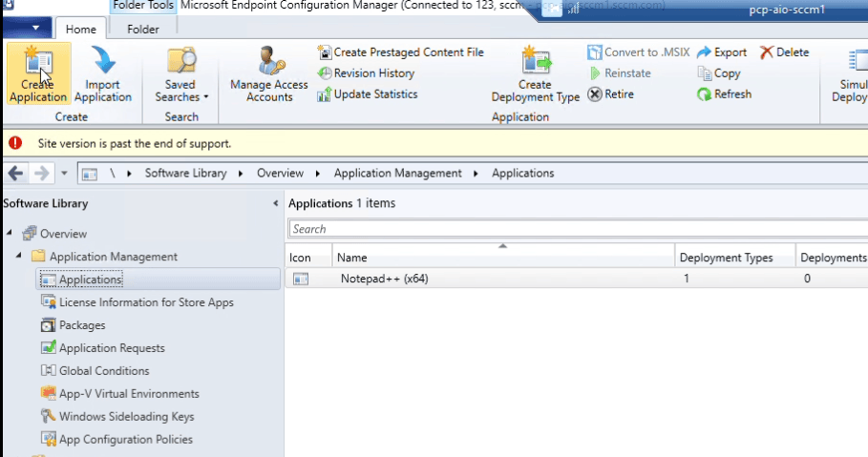Click the Notepad++ row application icon
This screenshot has height=457, width=868.
tap(301, 279)
